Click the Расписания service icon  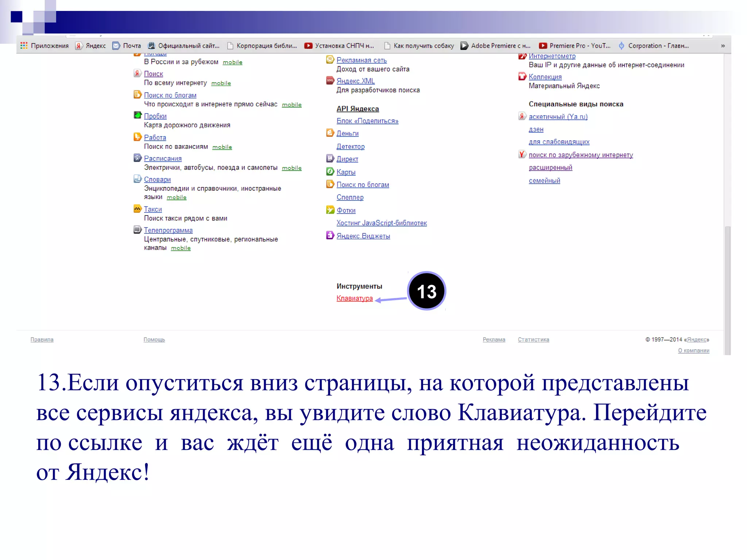138,158
